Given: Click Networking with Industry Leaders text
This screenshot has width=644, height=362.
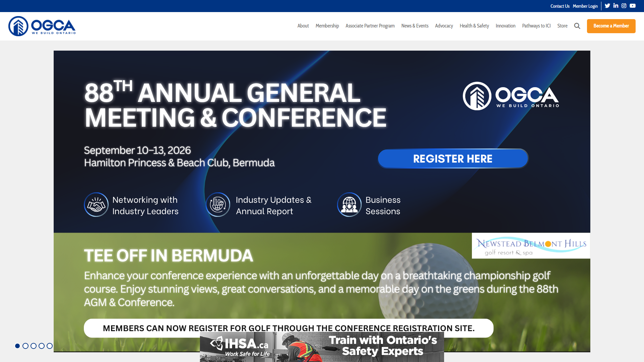Looking at the screenshot, I should coord(145,205).
